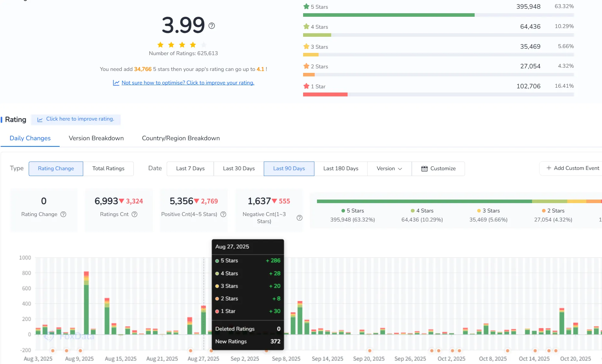The height and width of the screenshot is (364, 602).
Task: Open Country/Region Breakdown tab
Action: [x=181, y=138]
